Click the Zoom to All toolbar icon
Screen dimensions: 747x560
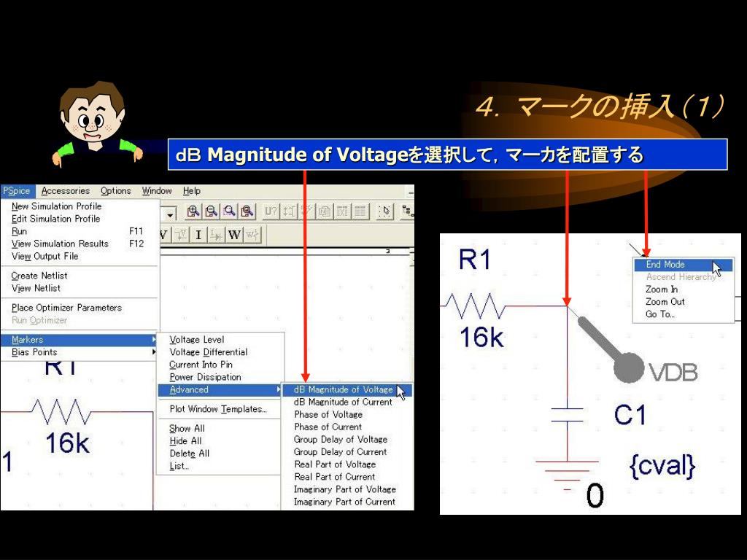pyautogui.click(x=247, y=211)
